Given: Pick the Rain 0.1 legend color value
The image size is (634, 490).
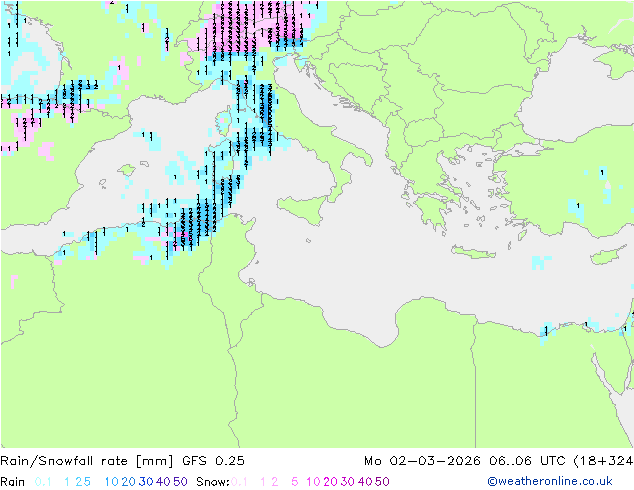Looking at the screenshot, I should pos(43,482).
